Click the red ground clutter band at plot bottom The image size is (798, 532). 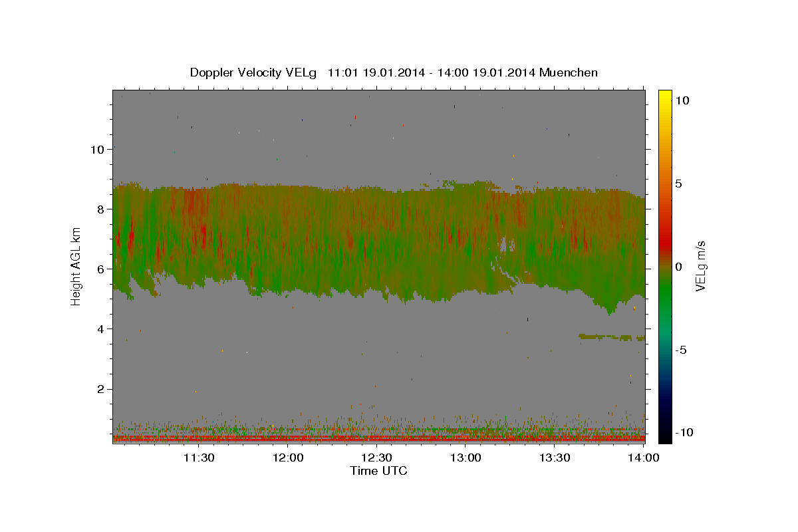(378, 439)
